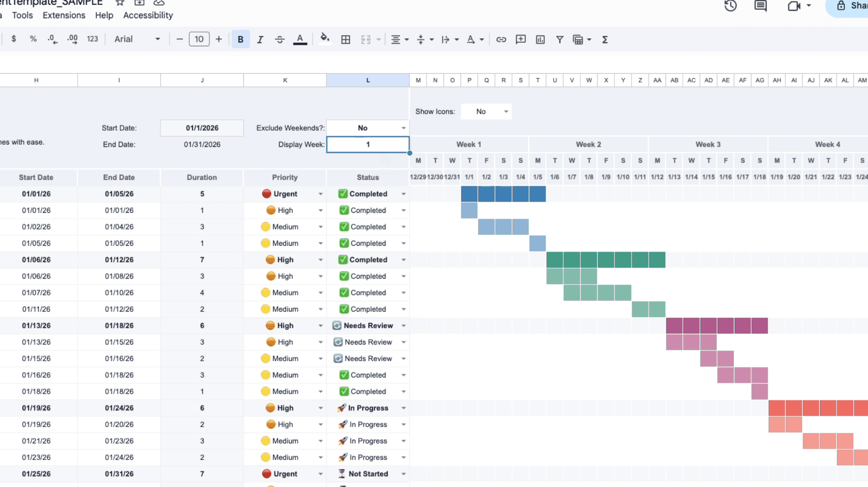
Task: Change the Urgent priority dropdown on the first row
Action: [x=320, y=194]
